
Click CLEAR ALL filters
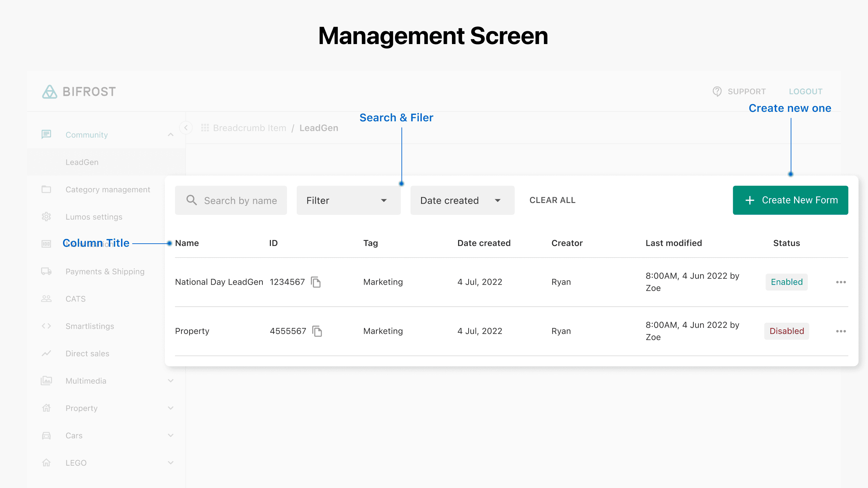tap(552, 200)
